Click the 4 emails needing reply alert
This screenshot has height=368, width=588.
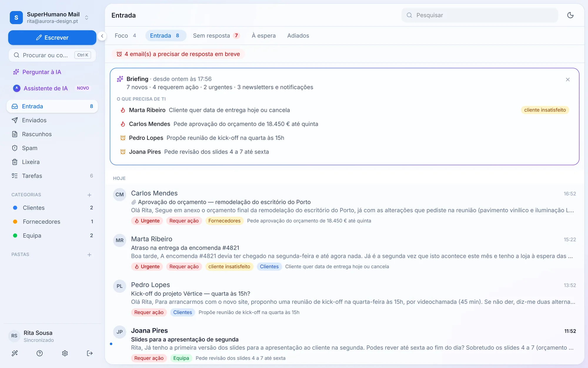coord(178,54)
